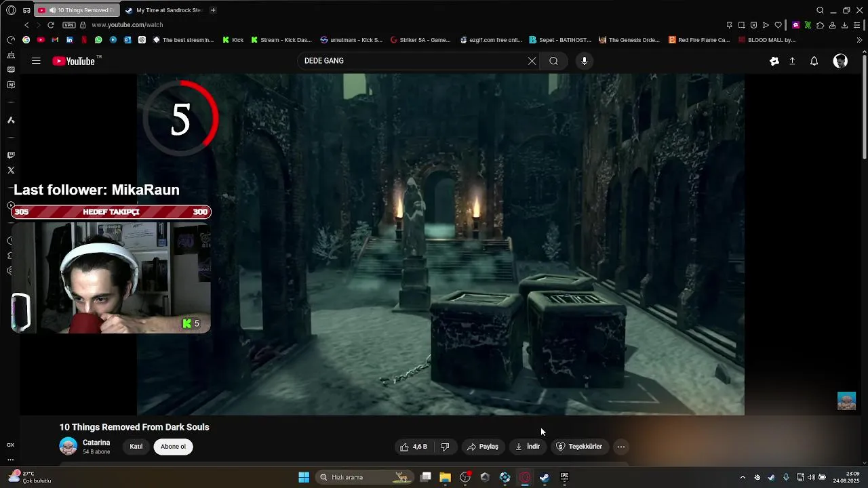Open the Kick bookmark
The height and width of the screenshot is (488, 868).
(233, 40)
